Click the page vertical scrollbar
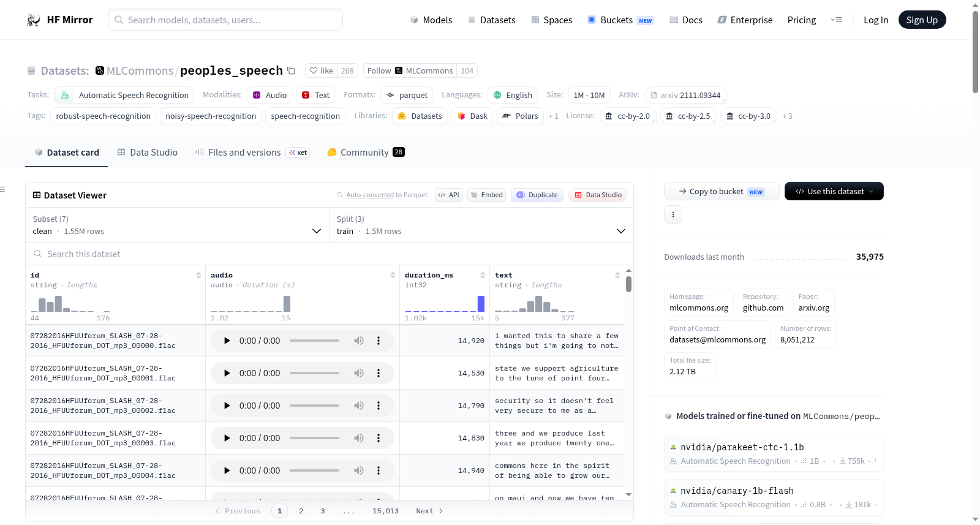Screen dimensions: 980x525 [975, 51]
